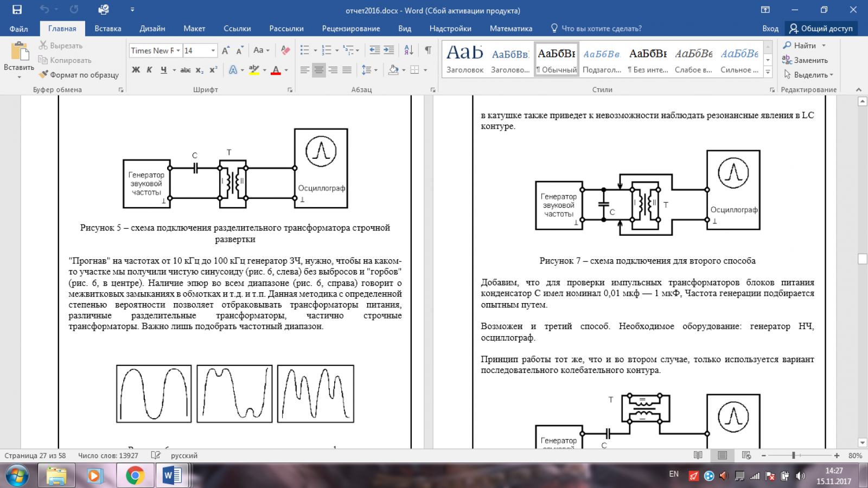
Task: Click the Вход sign-in link
Action: (x=770, y=28)
